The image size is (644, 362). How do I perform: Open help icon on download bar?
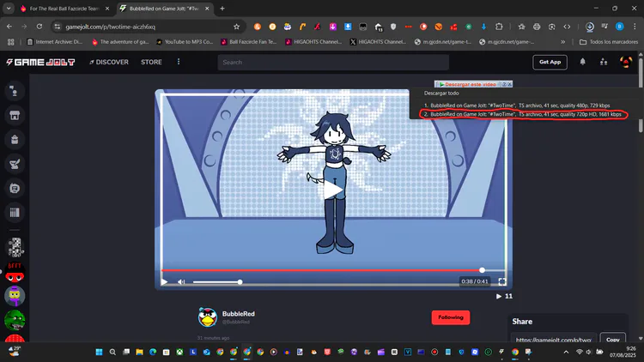click(504, 84)
